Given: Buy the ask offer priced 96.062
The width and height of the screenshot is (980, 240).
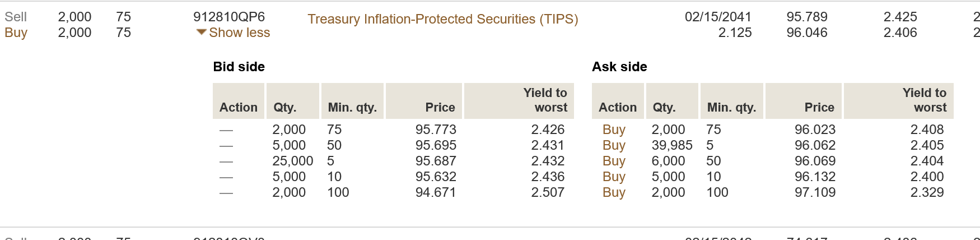Looking at the screenshot, I should (x=613, y=145).
